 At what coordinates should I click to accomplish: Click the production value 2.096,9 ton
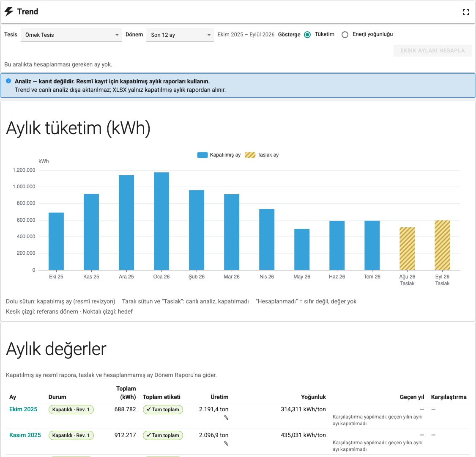click(214, 435)
